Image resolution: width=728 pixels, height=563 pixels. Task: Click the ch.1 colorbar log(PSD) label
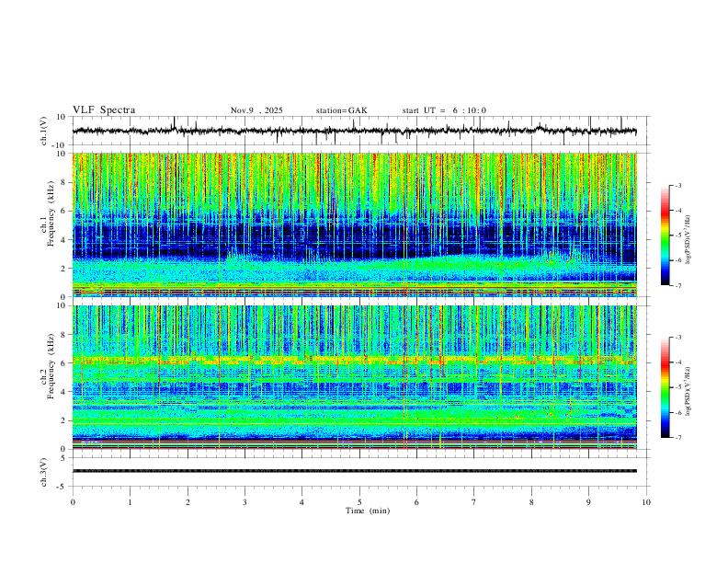pyautogui.click(x=688, y=239)
